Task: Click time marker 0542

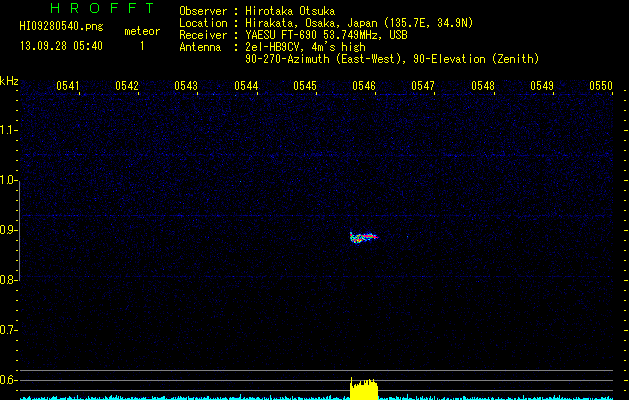Action: click(x=127, y=86)
